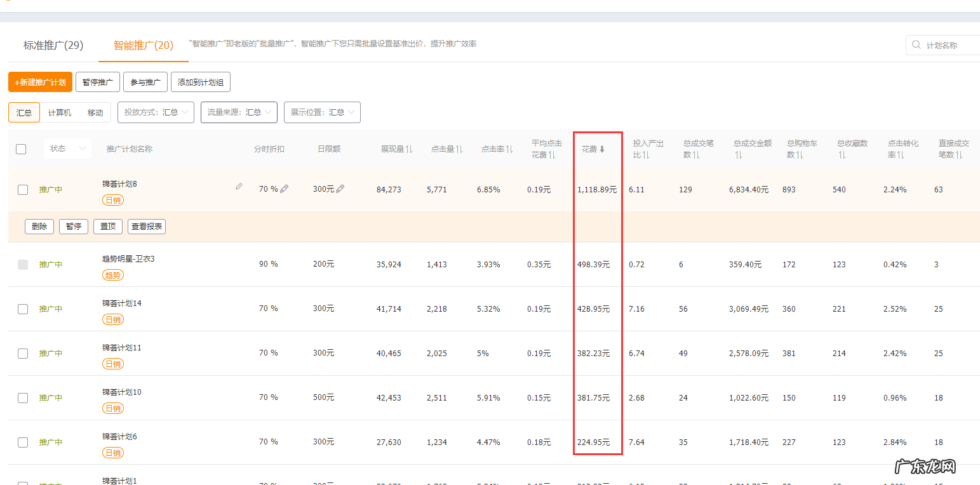Image resolution: width=980 pixels, height=485 pixels.
Task: Click 查看报表 for 锦荟计划8
Action: (146, 226)
